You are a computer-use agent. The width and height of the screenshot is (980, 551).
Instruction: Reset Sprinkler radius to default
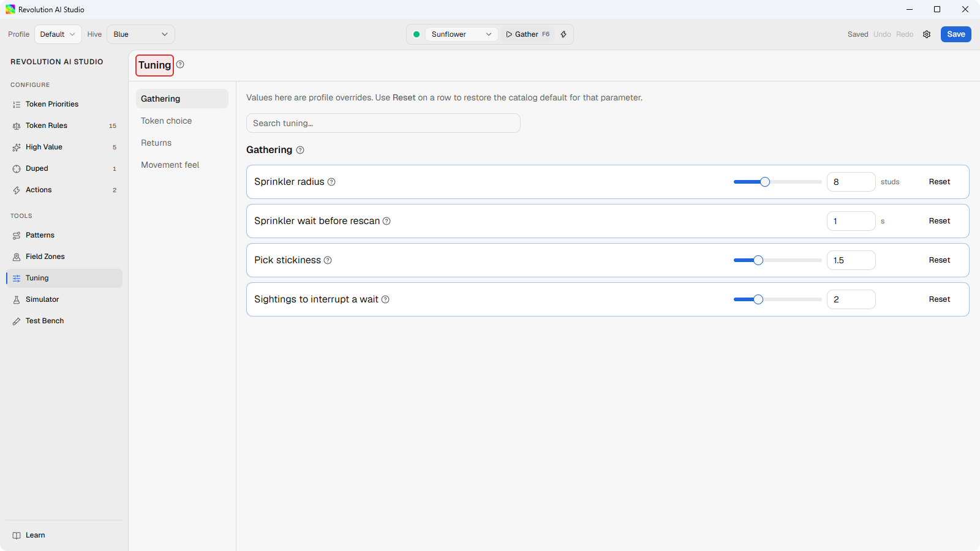939,182
